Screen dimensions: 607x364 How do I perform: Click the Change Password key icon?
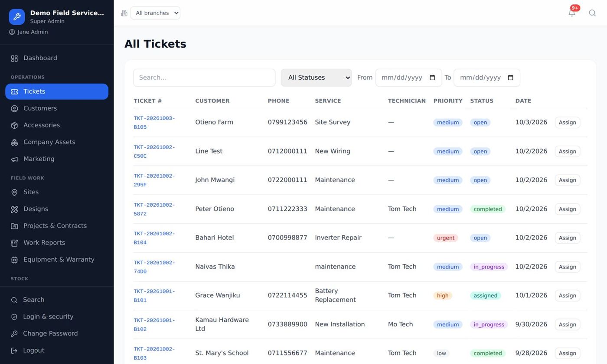[14, 334]
